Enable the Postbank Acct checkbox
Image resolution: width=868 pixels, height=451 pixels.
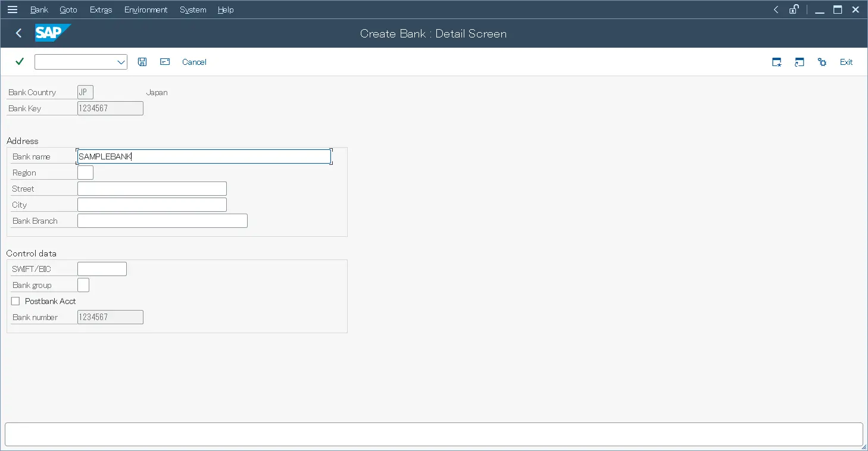pyautogui.click(x=15, y=300)
